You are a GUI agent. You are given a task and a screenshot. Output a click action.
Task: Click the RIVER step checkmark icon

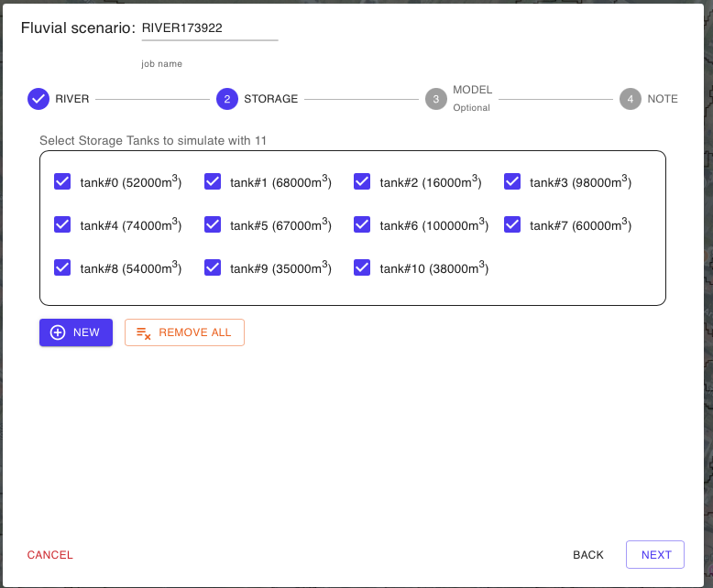pyautogui.click(x=38, y=99)
